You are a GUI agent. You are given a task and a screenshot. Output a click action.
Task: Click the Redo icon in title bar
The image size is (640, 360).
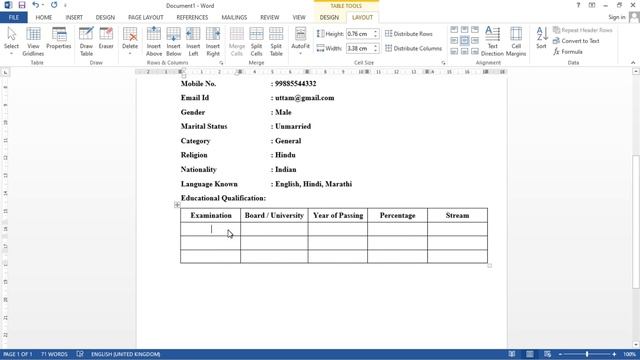pyautogui.click(x=54, y=5)
